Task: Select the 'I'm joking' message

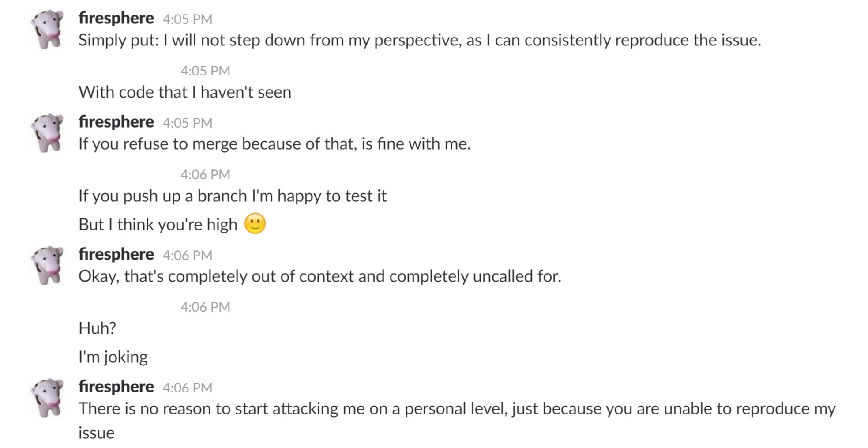Action: (113, 357)
